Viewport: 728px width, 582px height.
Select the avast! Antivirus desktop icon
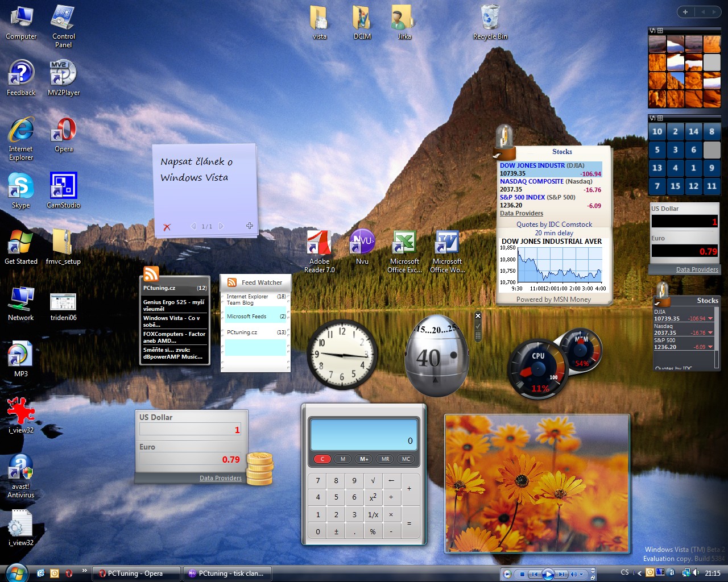coord(21,476)
